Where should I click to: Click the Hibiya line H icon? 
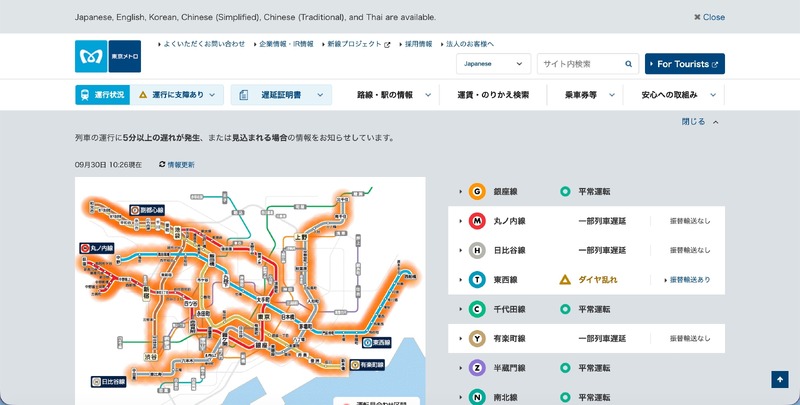(477, 250)
